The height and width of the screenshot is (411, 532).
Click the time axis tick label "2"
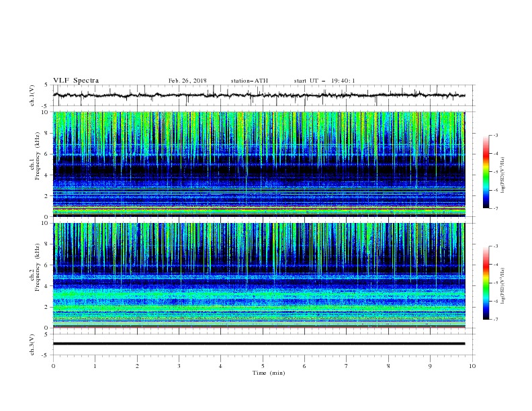137,366
